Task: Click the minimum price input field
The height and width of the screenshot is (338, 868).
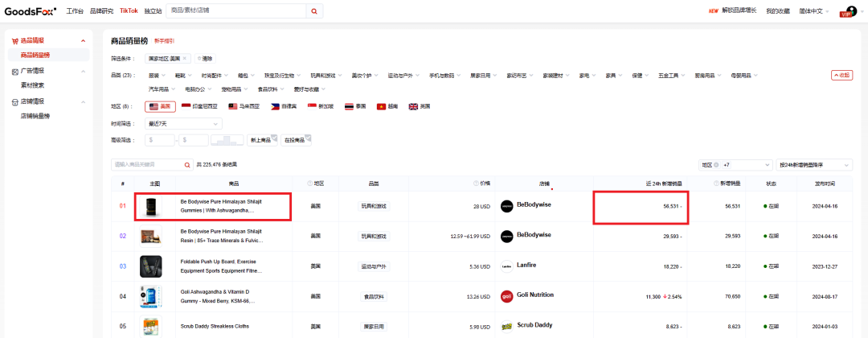Action: (160, 140)
